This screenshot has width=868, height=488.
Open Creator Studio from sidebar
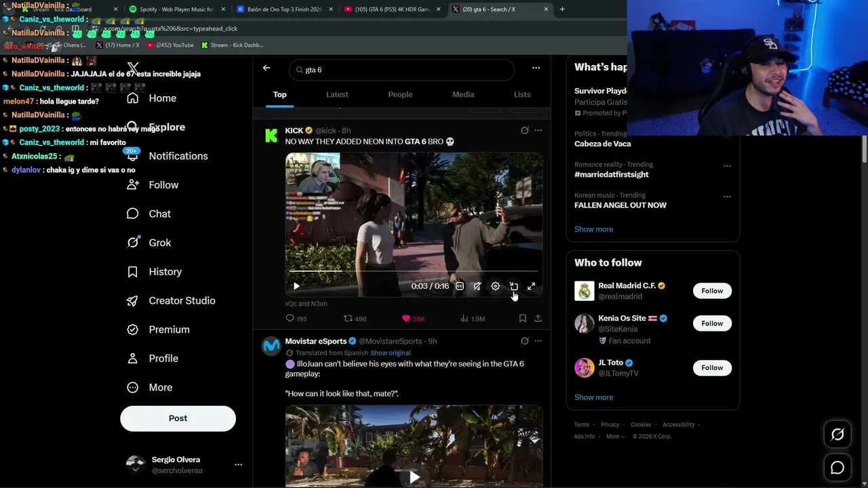(171, 301)
